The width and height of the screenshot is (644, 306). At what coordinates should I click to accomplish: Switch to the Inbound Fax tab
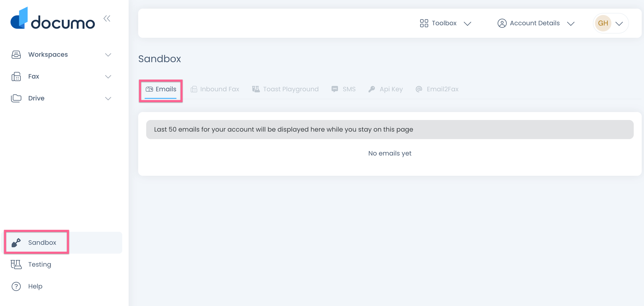(x=215, y=89)
